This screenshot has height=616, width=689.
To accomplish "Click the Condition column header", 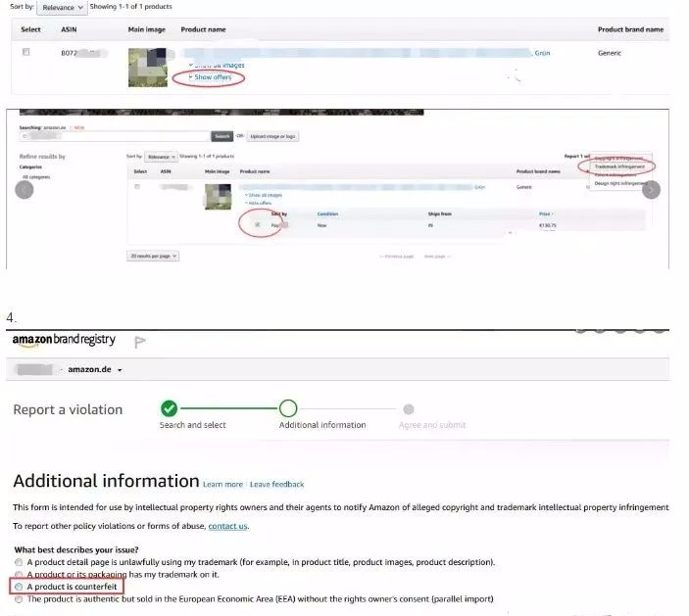I will coord(327,213).
